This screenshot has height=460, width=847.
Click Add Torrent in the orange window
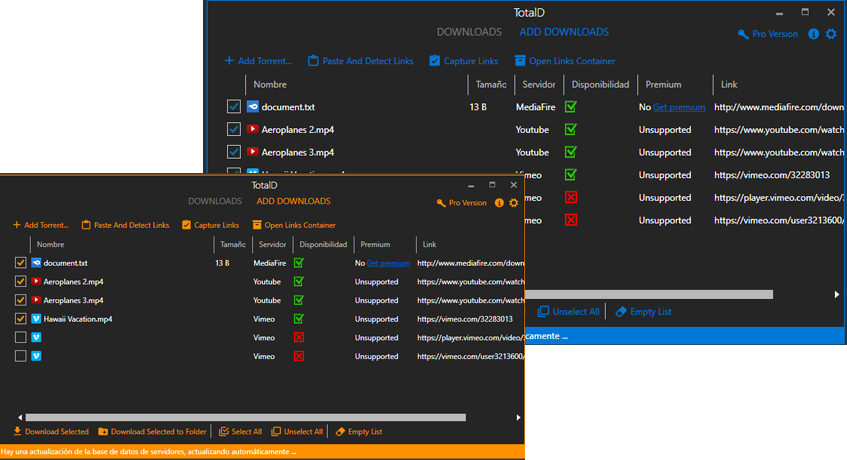click(41, 225)
